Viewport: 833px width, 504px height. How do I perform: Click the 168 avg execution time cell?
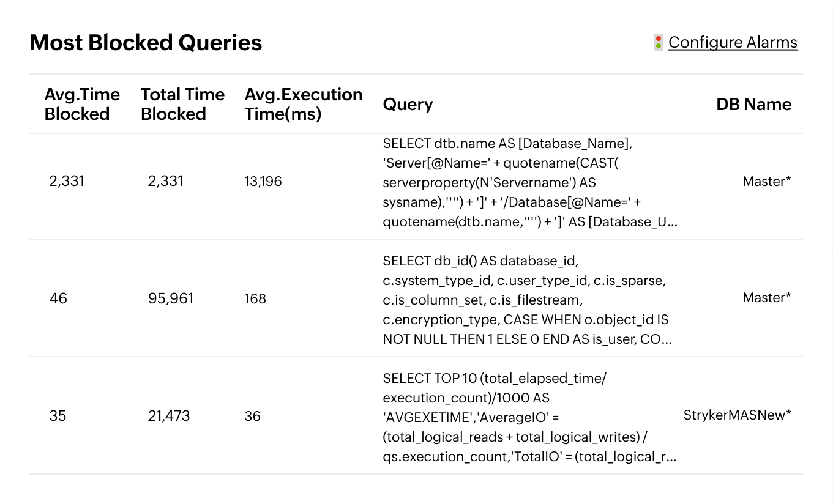coord(255,298)
